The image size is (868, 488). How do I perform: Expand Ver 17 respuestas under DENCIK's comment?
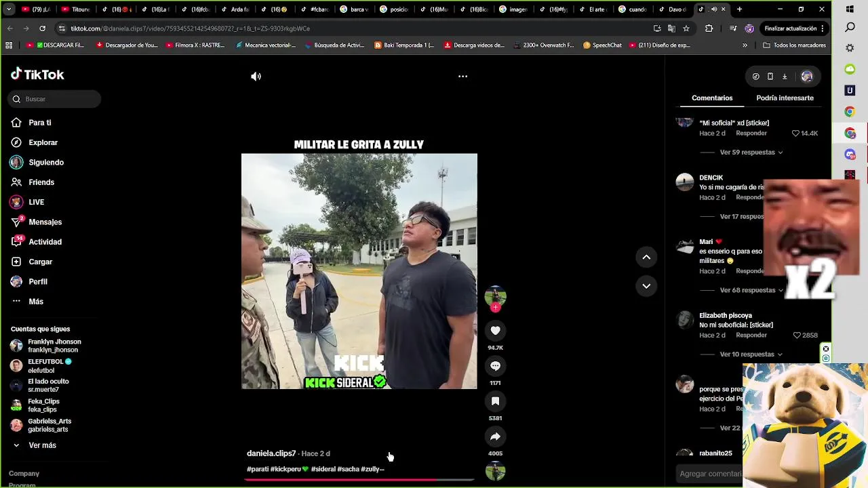point(742,217)
